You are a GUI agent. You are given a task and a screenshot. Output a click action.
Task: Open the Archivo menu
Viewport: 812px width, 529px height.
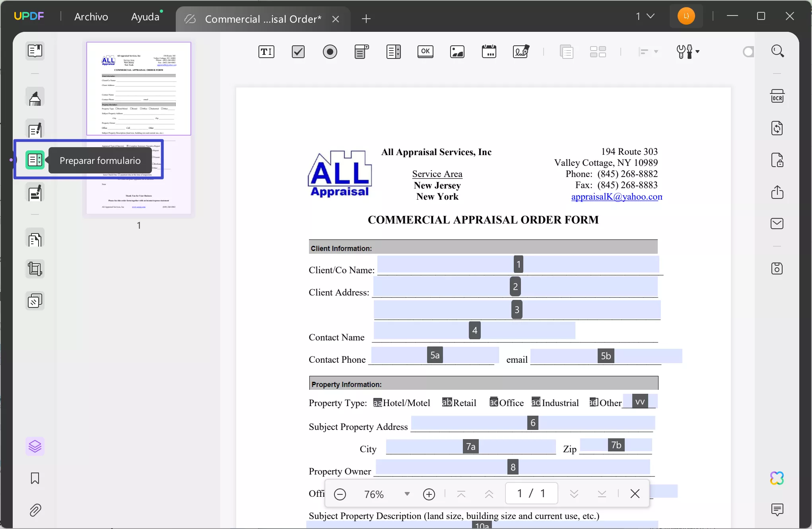(x=91, y=17)
